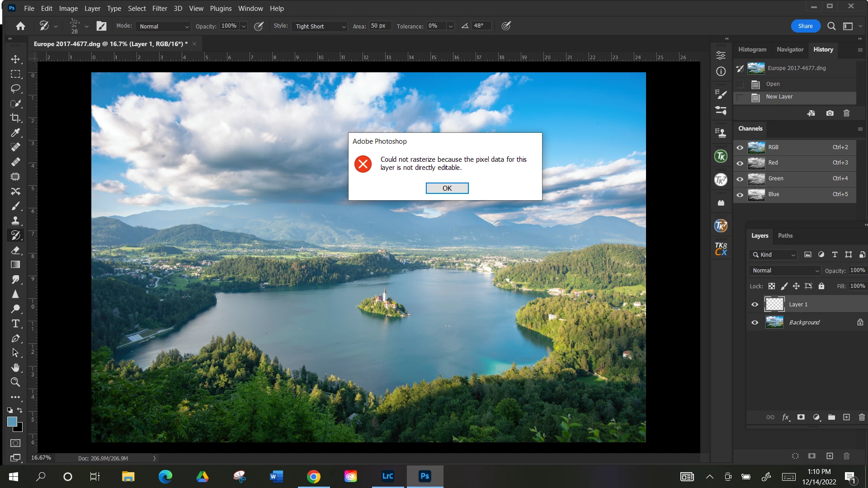Viewport: 868px width, 488px height.
Task: Select the Zoom tool in toolbar
Action: tap(15, 382)
